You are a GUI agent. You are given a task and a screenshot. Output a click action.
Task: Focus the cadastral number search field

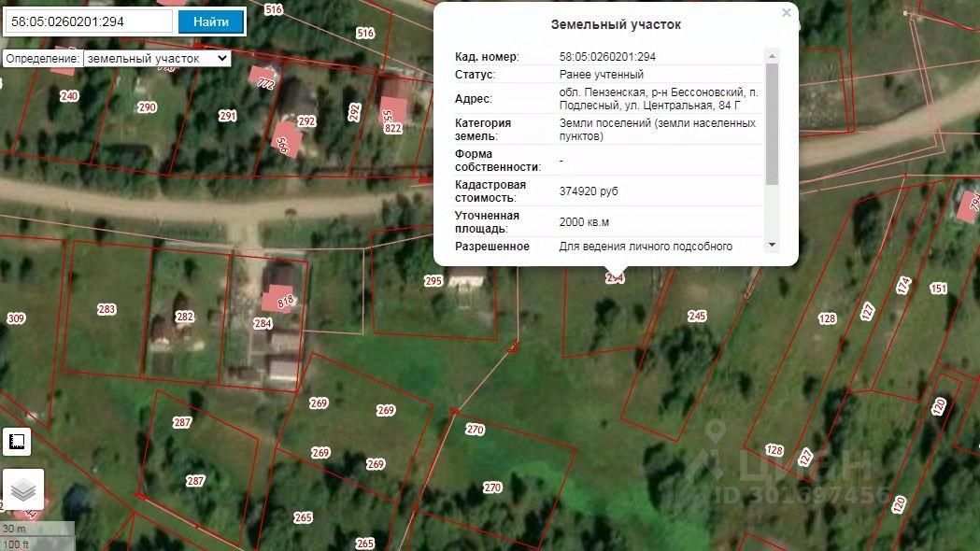(x=89, y=21)
